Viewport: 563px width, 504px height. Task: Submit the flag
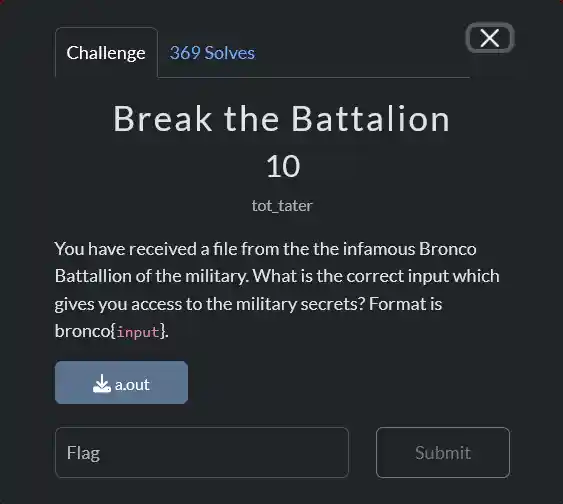(x=443, y=452)
